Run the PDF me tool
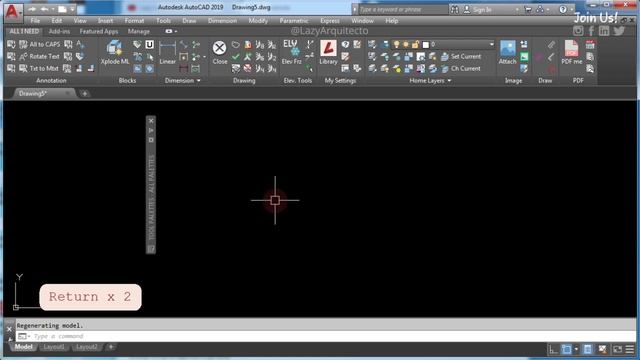 pyautogui.click(x=571, y=53)
